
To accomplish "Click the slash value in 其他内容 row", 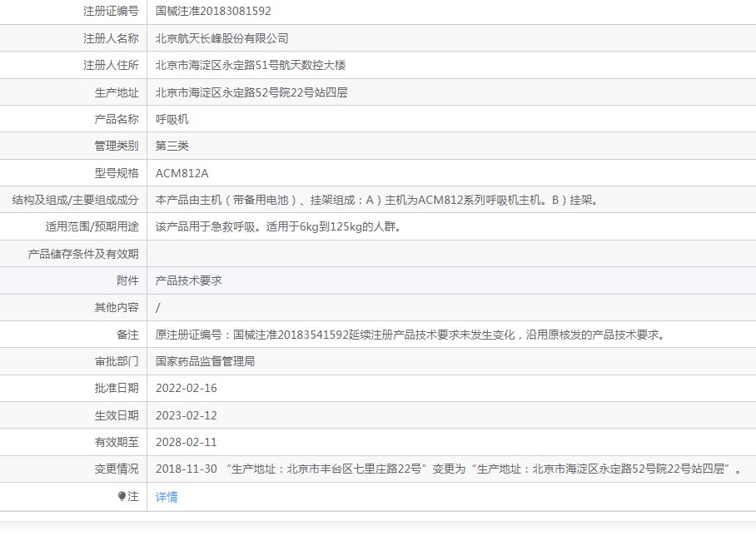I will 157,307.
